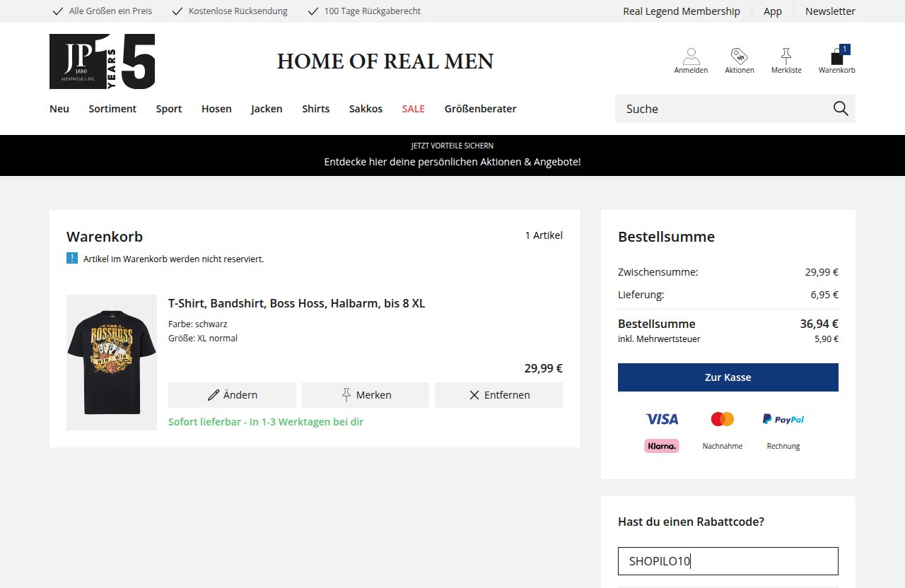Open the Warenkorb bag icon
The width and height of the screenshot is (905, 588).
(x=837, y=59)
